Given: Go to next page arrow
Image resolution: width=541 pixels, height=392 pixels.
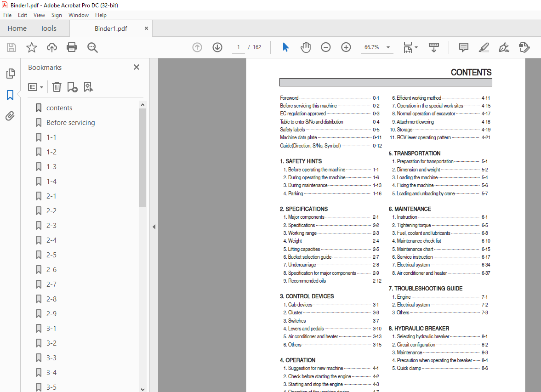Looking at the screenshot, I should (x=217, y=47).
